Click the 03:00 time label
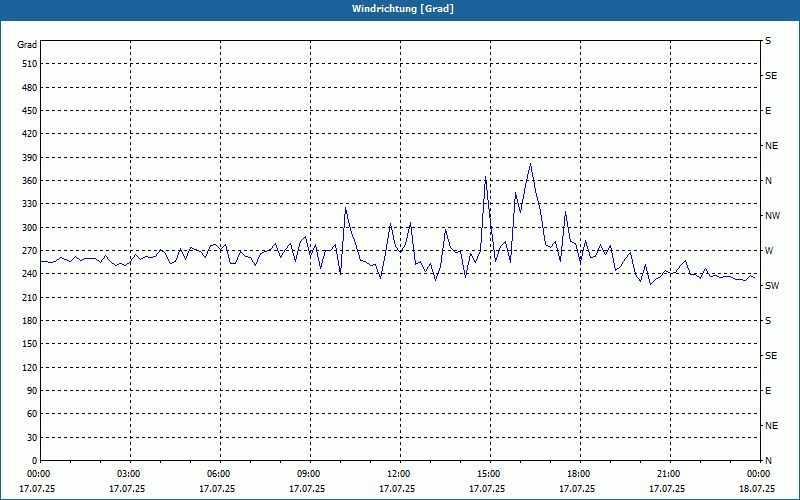800x500 pixels. tap(127, 474)
